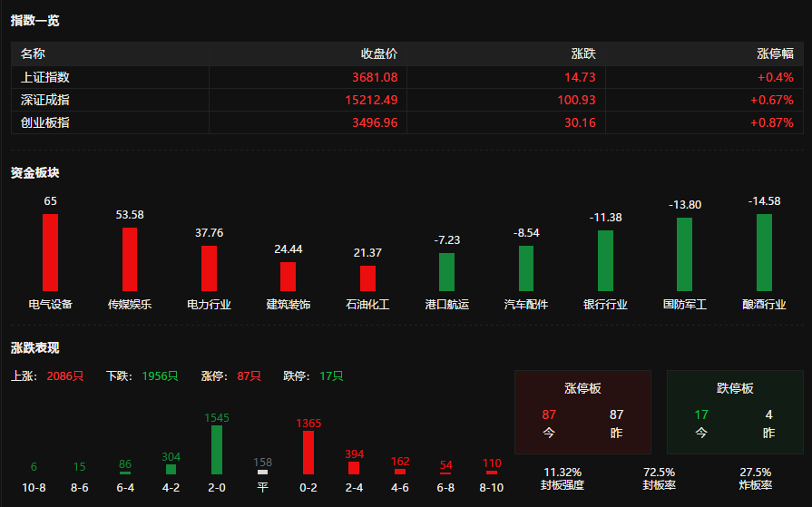Click the -14.58 fund flow value

[x=764, y=201]
